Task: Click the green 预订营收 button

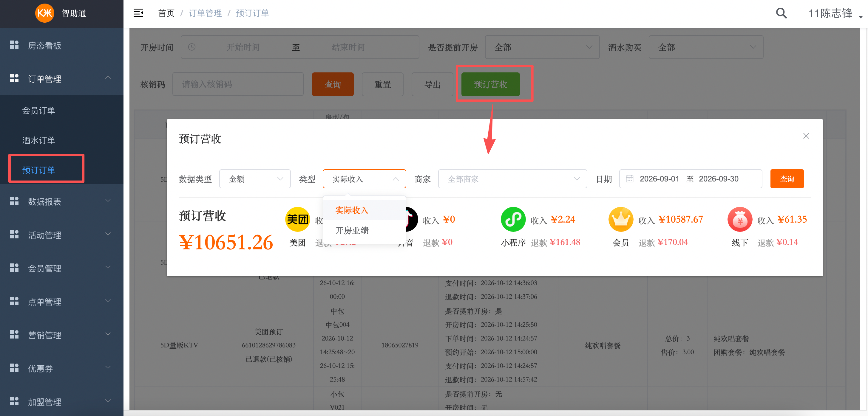Action: pyautogui.click(x=490, y=84)
